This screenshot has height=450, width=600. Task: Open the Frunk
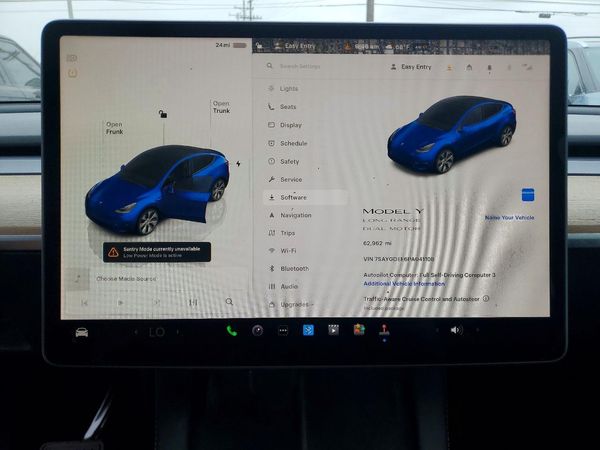click(x=114, y=128)
